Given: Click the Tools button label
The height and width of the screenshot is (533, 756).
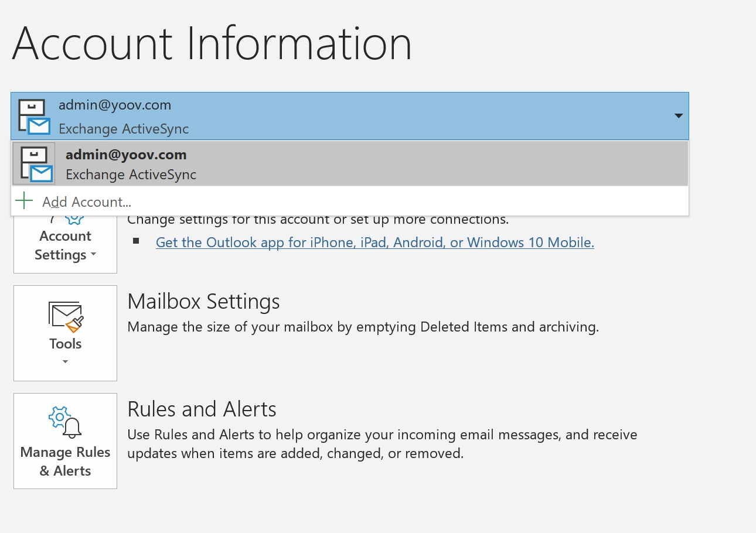Looking at the screenshot, I should click(65, 344).
